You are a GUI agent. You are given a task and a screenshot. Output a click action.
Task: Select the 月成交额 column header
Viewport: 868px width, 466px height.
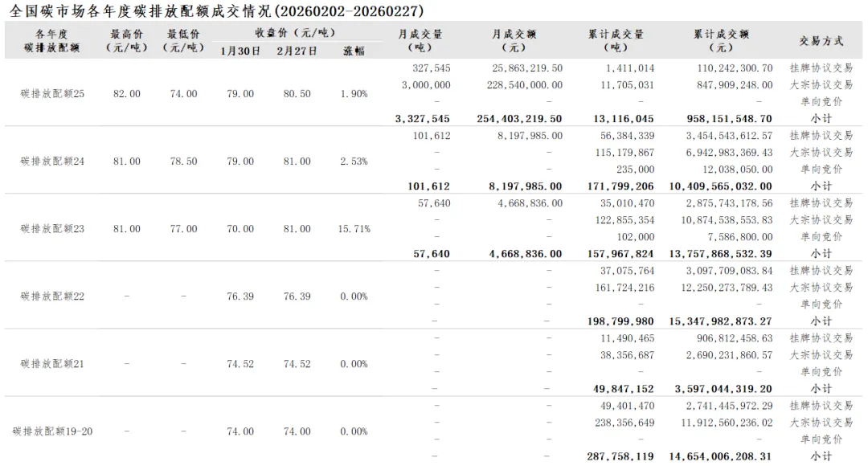pos(514,41)
